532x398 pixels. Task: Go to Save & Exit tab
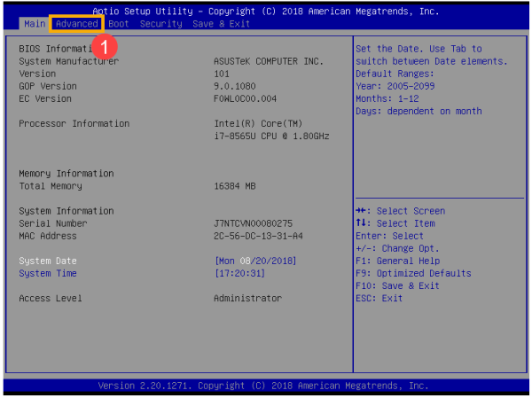(221, 24)
